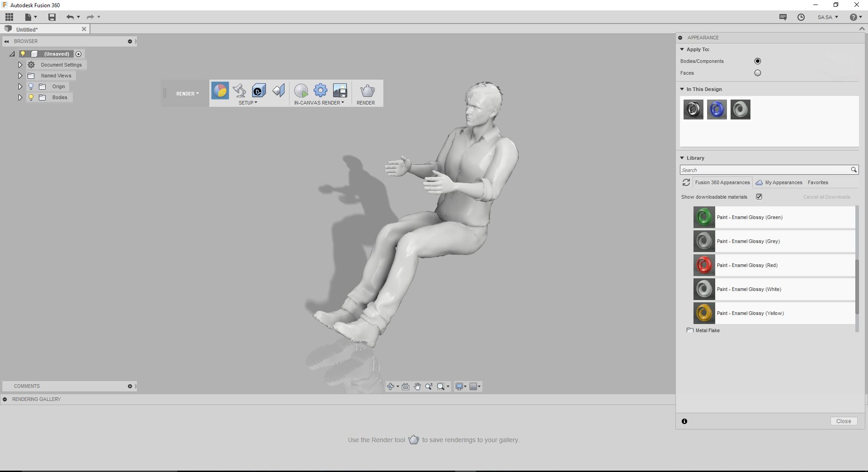Viewport: 868px width, 472px height.
Task: Click the Redo arrow
Action: (x=90, y=17)
